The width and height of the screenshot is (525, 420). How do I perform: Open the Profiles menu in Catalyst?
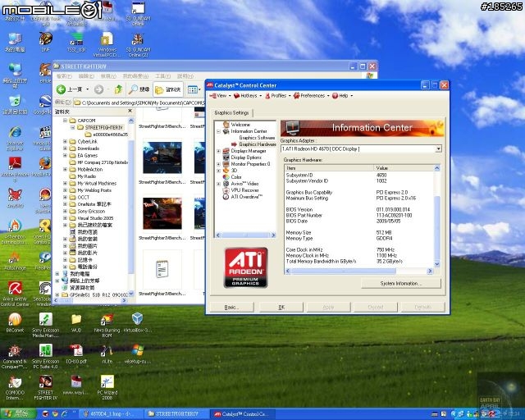coord(277,96)
